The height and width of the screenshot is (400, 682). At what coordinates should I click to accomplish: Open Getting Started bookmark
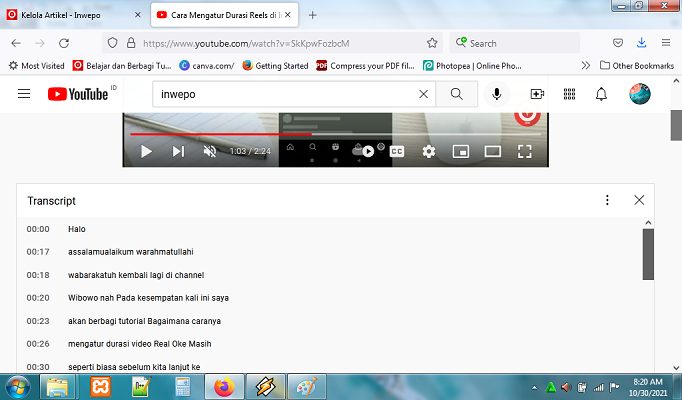[x=275, y=66]
